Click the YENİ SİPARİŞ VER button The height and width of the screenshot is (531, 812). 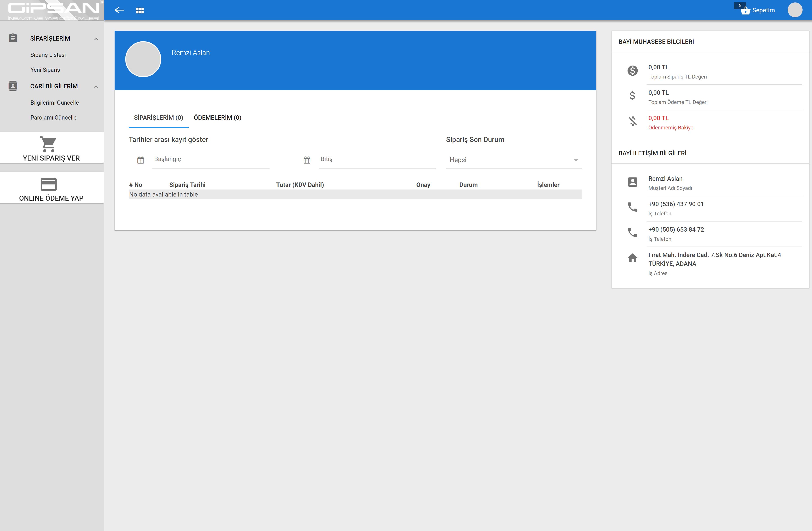[x=52, y=147]
